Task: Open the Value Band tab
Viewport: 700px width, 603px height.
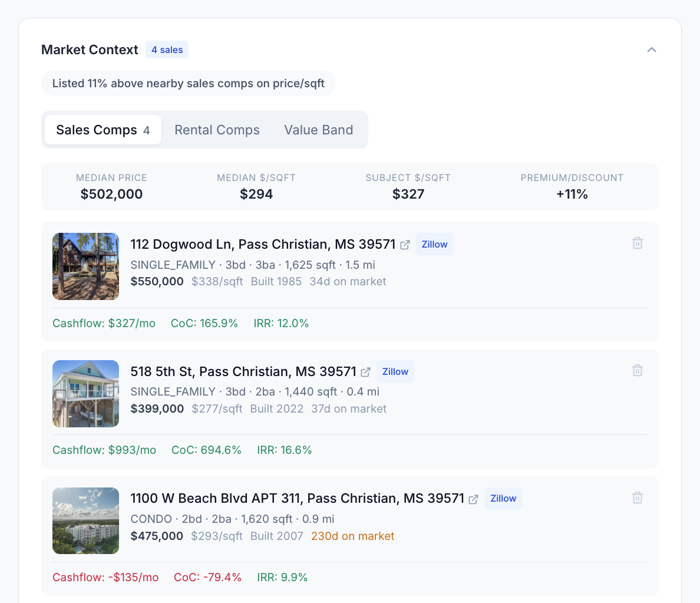Action: coord(319,130)
